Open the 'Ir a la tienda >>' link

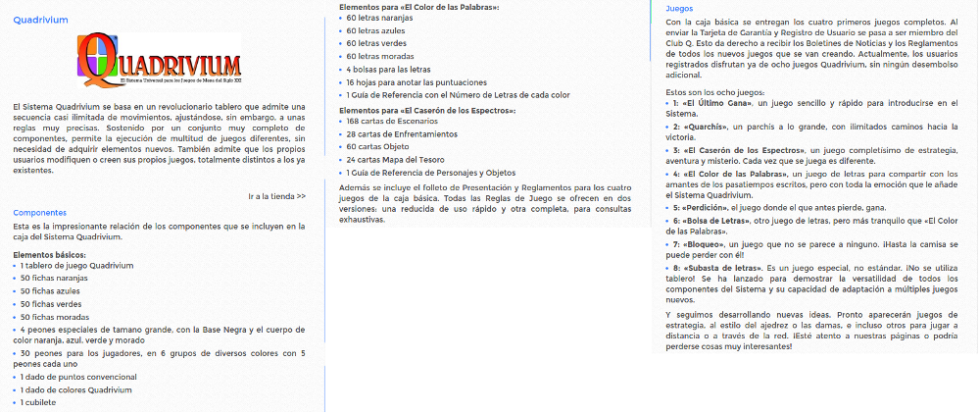coord(277,196)
